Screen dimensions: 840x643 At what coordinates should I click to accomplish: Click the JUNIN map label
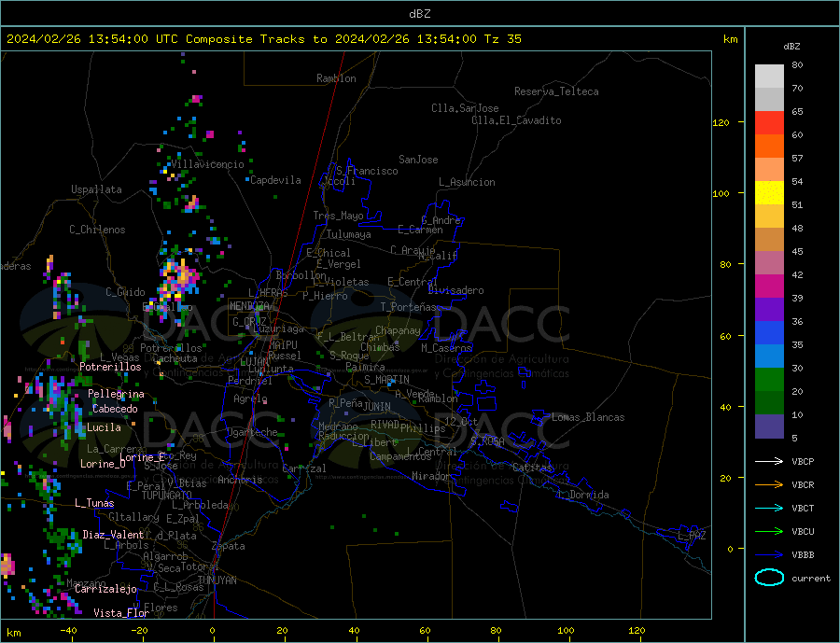[377, 407]
